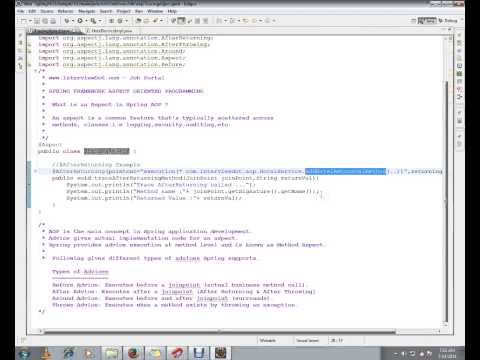This screenshot has height=360, width=480.
Task: Open the Refactor menu
Action: (65, 11)
